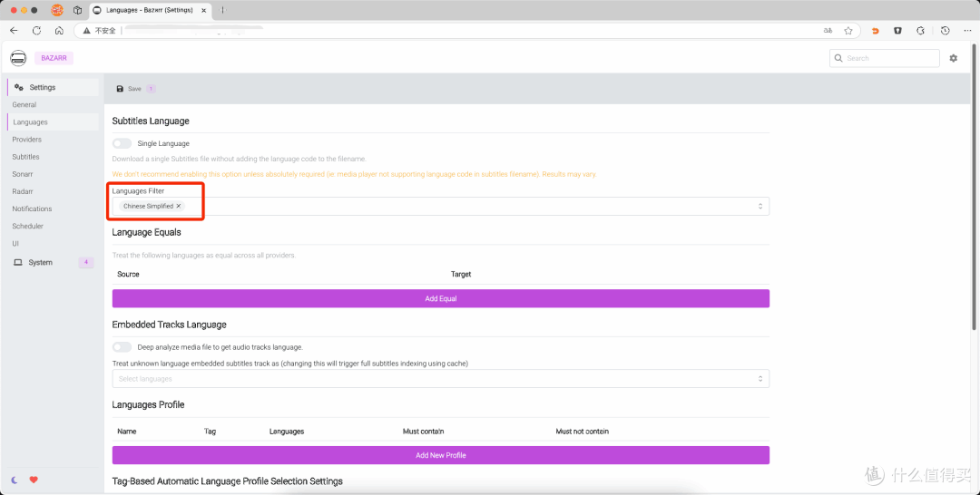
Task: Click the Add New Profile button
Action: 441,455
